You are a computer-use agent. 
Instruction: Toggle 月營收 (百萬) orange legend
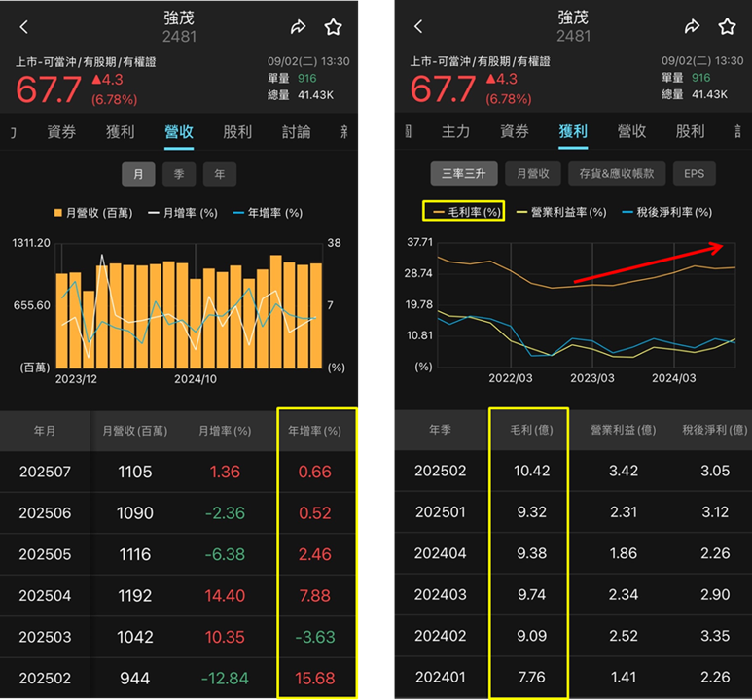pos(93,213)
